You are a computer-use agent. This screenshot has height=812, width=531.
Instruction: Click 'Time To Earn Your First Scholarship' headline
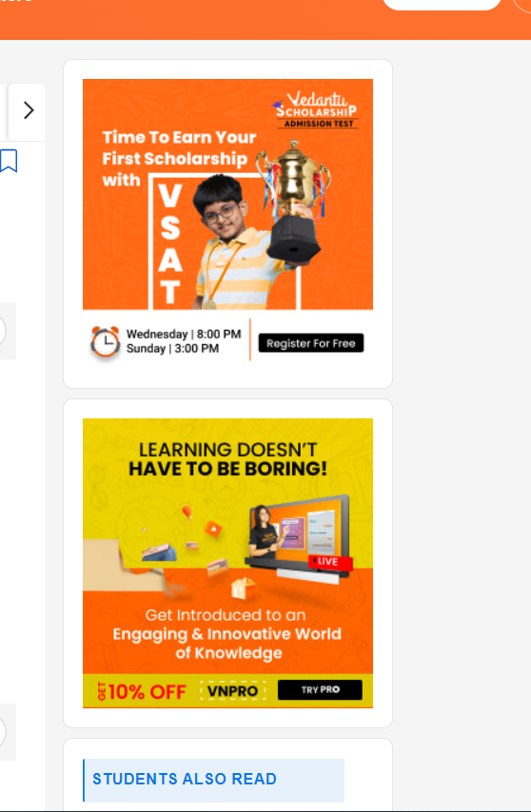179,159
